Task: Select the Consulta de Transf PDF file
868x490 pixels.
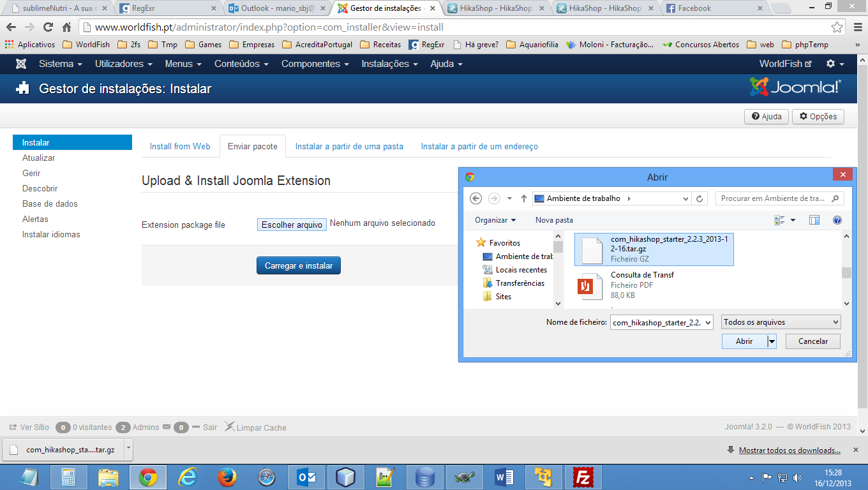Action: [654, 285]
